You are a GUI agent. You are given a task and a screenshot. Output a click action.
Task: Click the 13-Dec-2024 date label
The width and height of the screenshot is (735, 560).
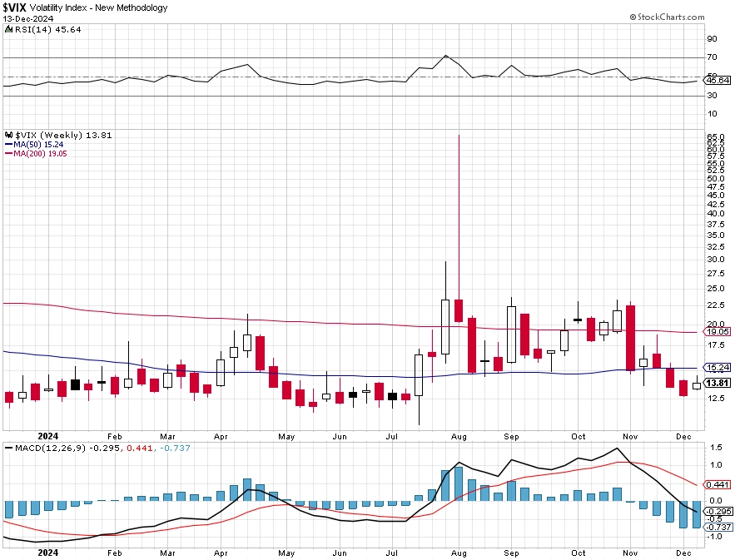coord(28,19)
